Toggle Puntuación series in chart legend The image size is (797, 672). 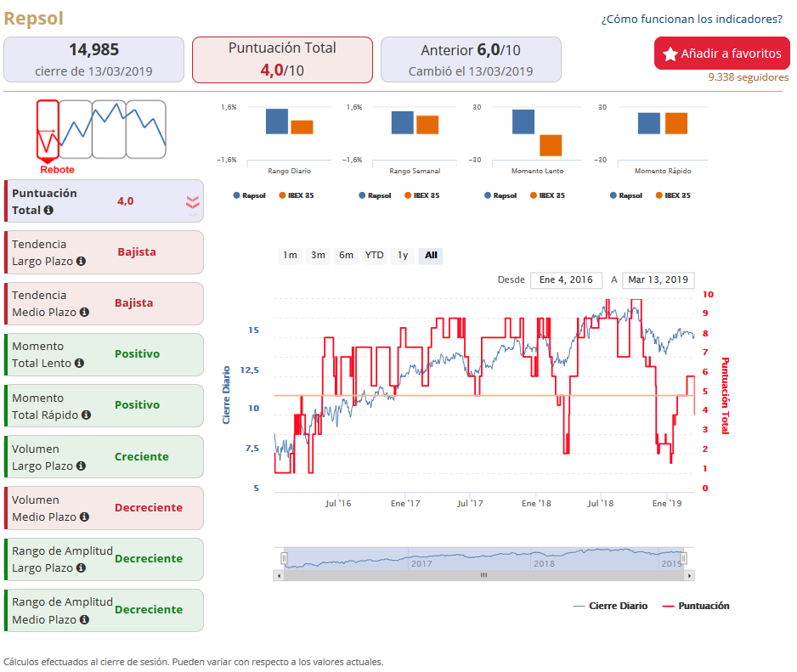[x=697, y=606]
